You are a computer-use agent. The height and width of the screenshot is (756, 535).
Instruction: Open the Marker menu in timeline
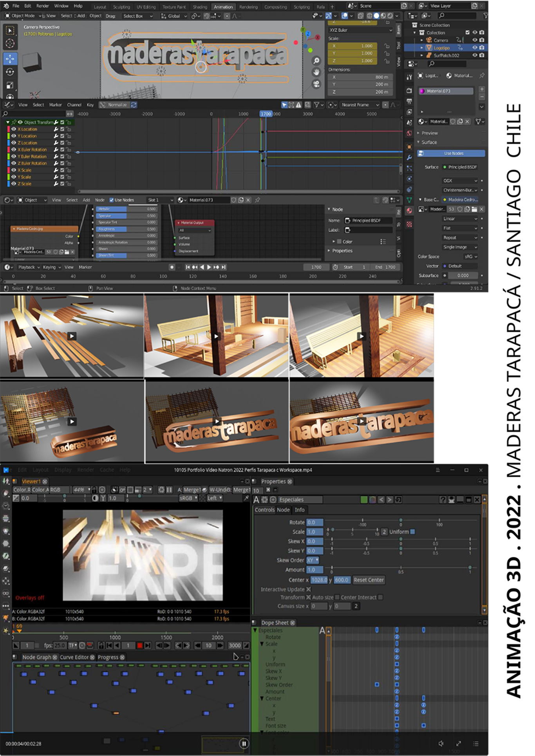pos(85,267)
